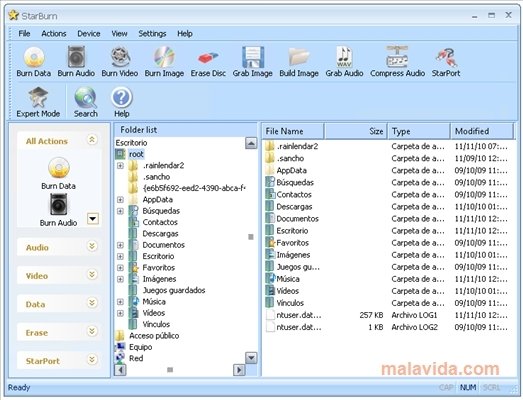Switch to Expert Mode
The image size is (523, 400).
point(38,102)
